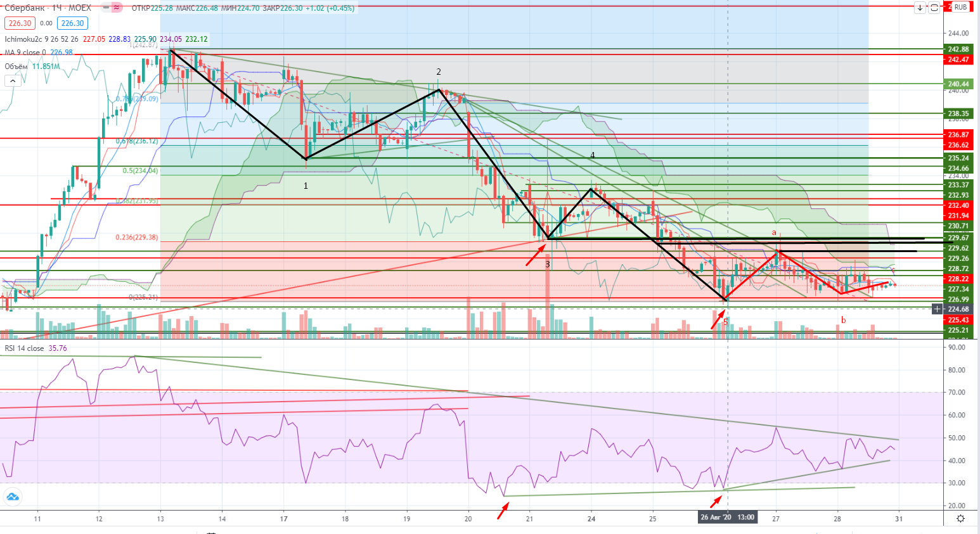
Task: Select the RSI 14 close indicator legend
Action: [24, 348]
